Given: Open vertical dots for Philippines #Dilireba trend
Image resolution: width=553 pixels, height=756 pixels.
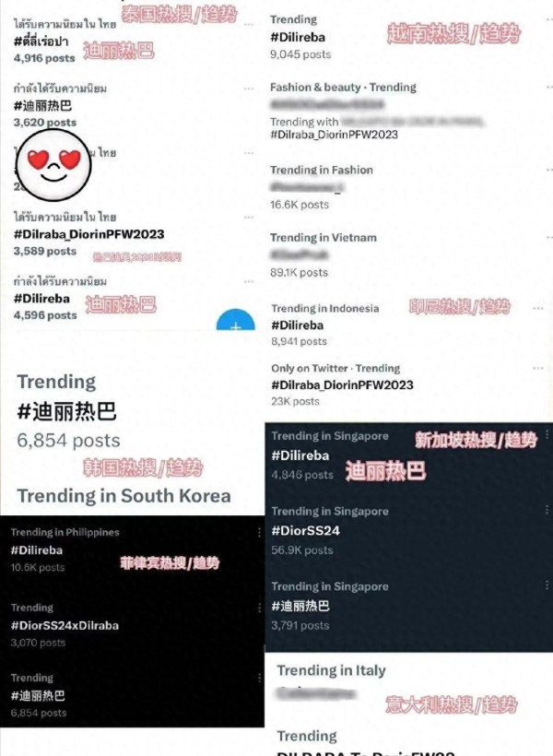Looking at the screenshot, I should [259, 532].
